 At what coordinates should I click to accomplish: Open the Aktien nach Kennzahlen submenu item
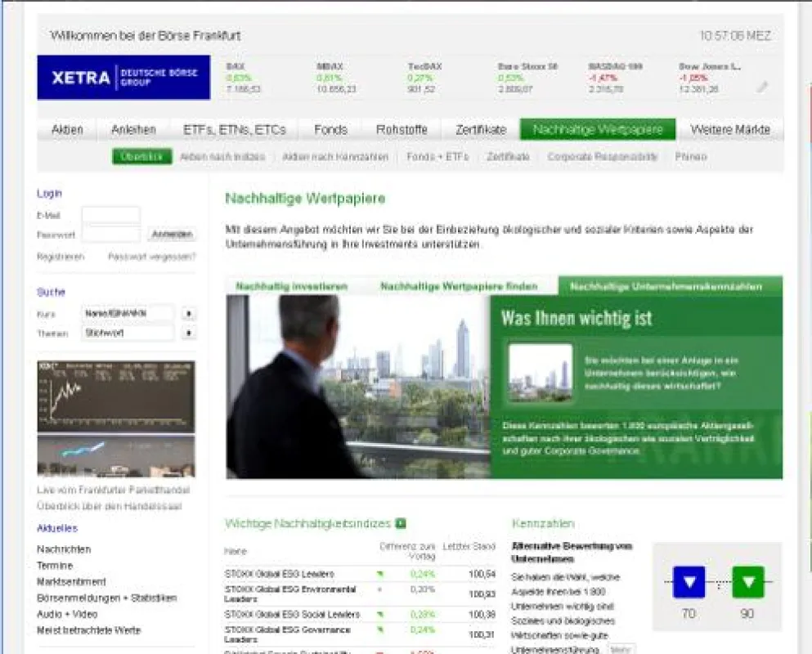[335, 156]
